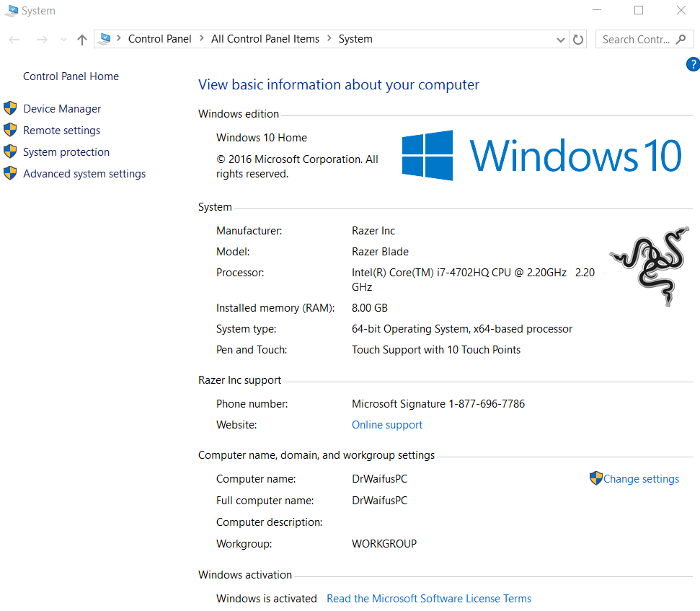
Task: Open Device Manager link
Action: tap(62, 108)
